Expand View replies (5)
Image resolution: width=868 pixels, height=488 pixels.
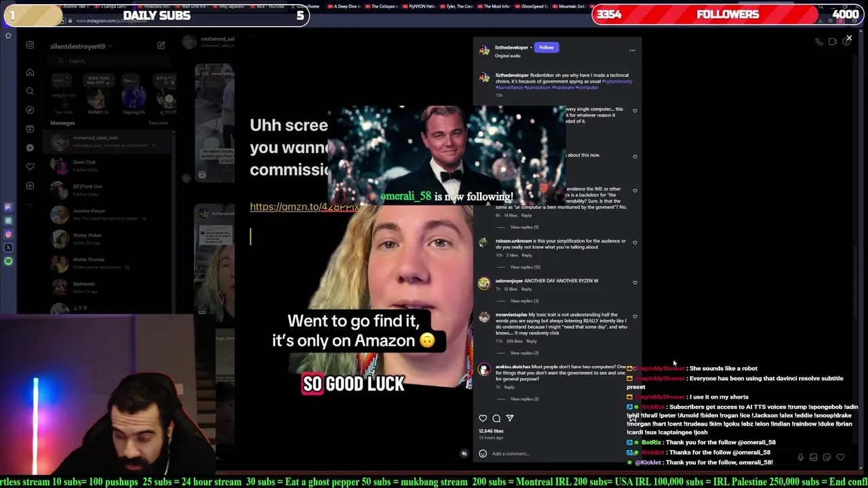tap(524, 227)
